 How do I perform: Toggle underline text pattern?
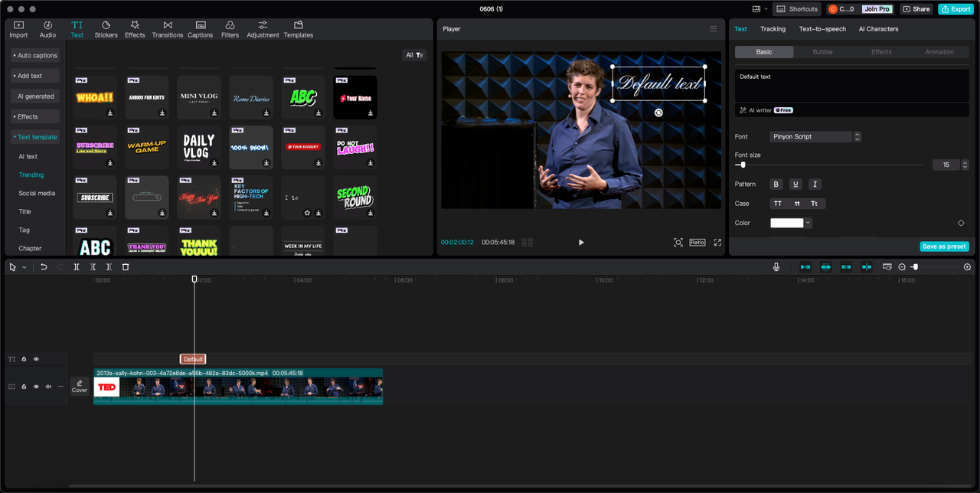click(x=795, y=184)
